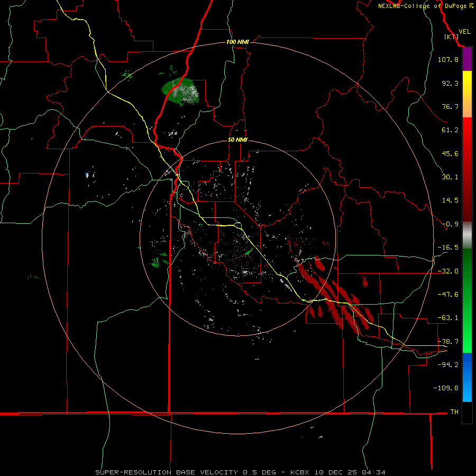Viewport: 476px width, 476px height.
Task: Select the blue segment of velocity color bar
Action: pos(467,377)
